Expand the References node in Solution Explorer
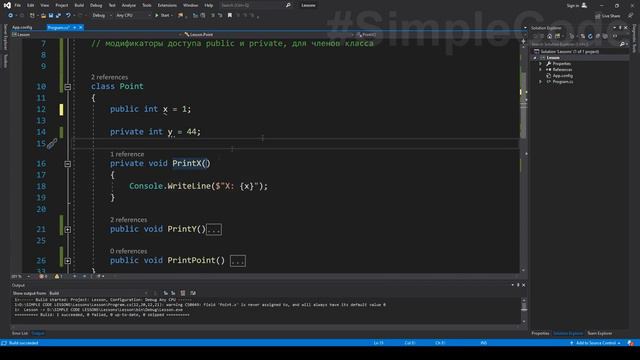The width and height of the screenshot is (640, 360). coord(540,70)
